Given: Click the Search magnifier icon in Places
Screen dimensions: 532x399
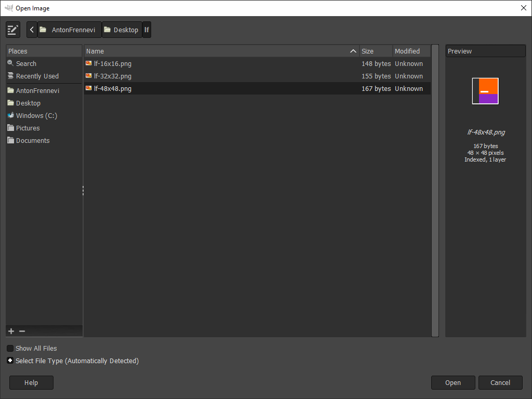Looking at the screenshot, I should (x=10, y=63).
